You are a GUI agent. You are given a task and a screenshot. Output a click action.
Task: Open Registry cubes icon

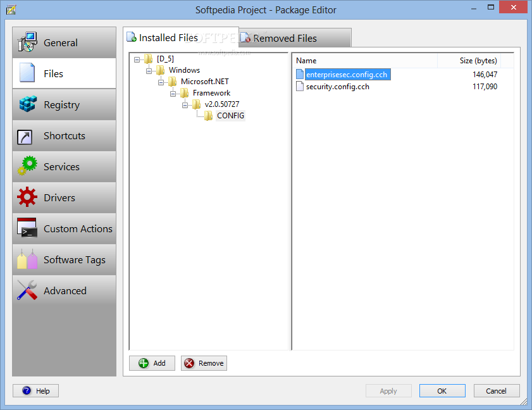(28, 104)
